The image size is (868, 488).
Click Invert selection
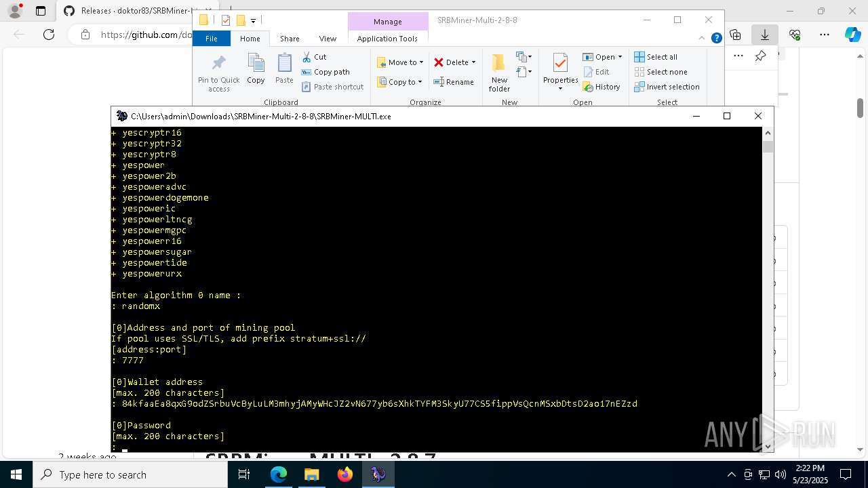coord(667,87)
